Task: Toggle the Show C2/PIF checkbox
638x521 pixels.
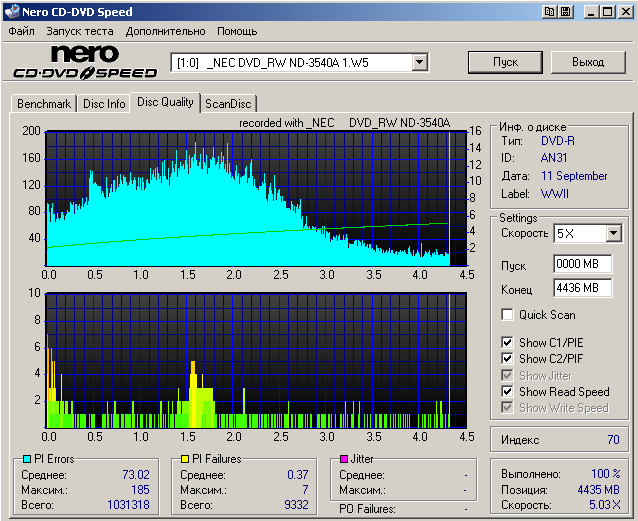Action: click(x=508, y=359)
